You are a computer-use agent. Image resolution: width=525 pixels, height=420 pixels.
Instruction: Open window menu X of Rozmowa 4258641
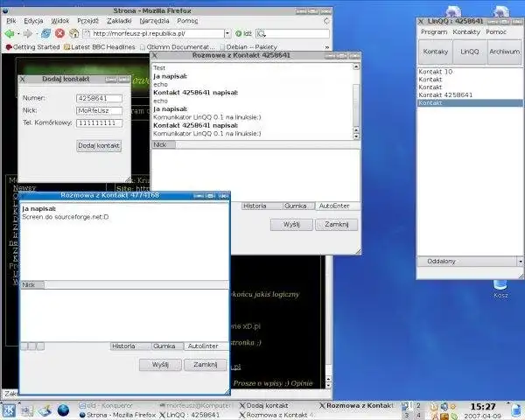coord(155,55)
